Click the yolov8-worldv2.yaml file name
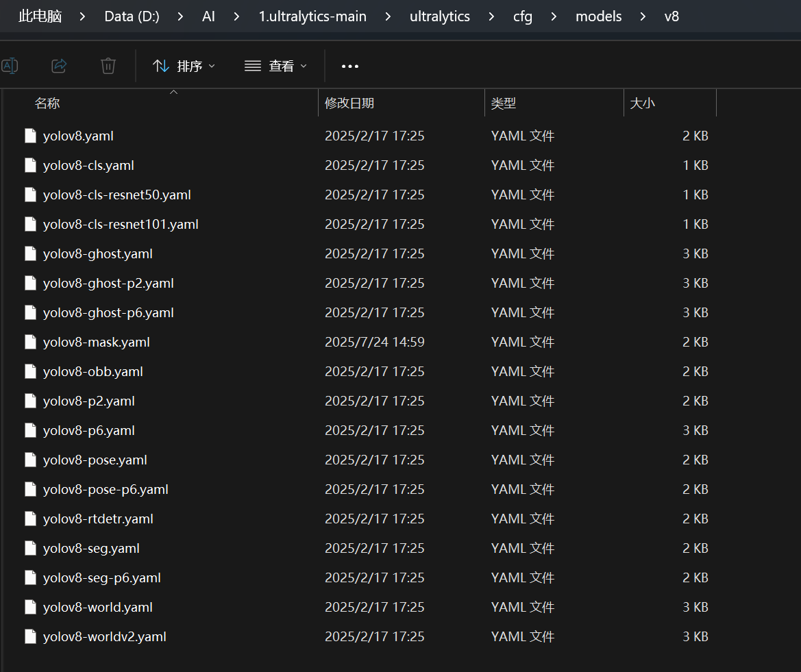This screenshot has height=672, width=801. tap(105, 637)
